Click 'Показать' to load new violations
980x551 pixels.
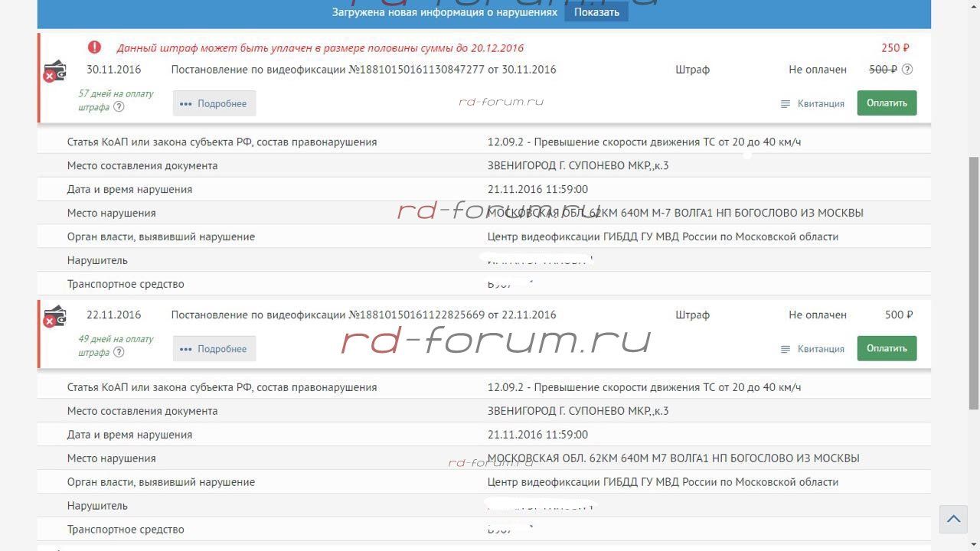click(x=596, y=12)
